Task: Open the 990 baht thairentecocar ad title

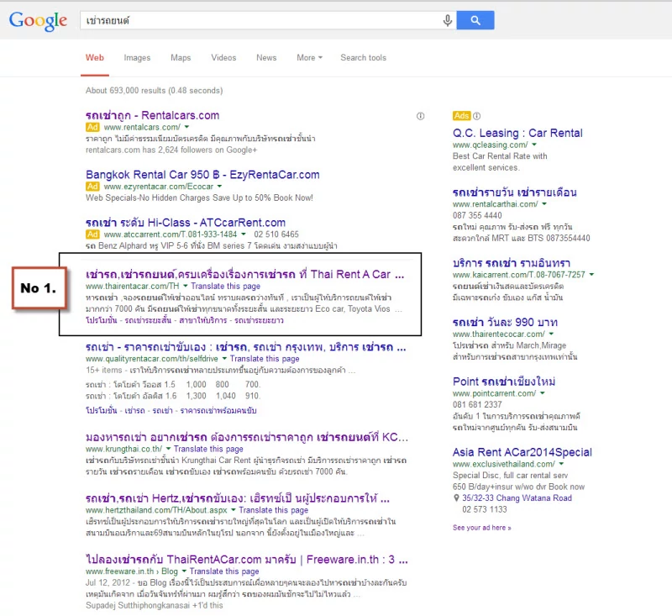Action: point(505,323)
